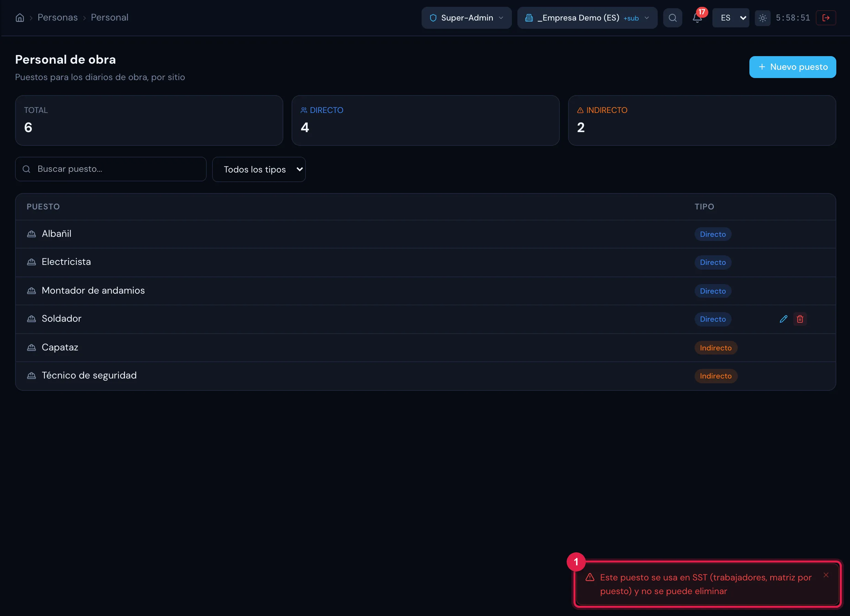This screenshot has height=616, width=850.
Task: Open notifications bell with 17 badge
Action: [697, 17]
